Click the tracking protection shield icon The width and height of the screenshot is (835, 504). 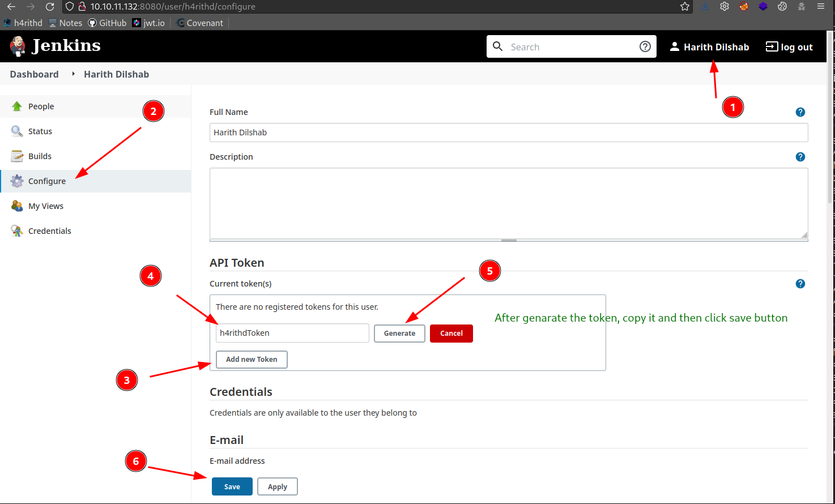tap(70, 7)
